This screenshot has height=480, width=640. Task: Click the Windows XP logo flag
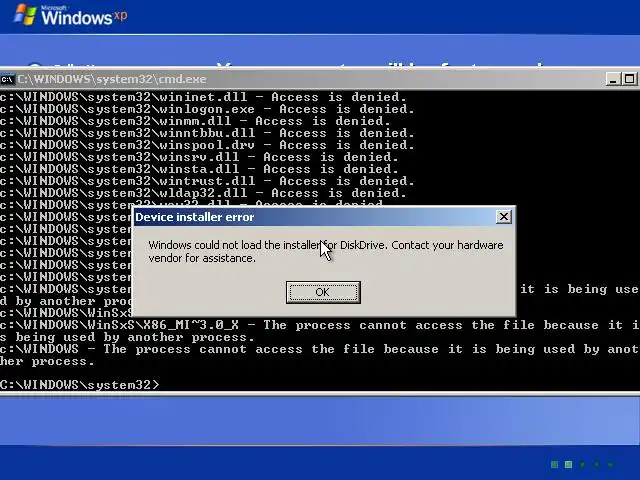point(25,15)
